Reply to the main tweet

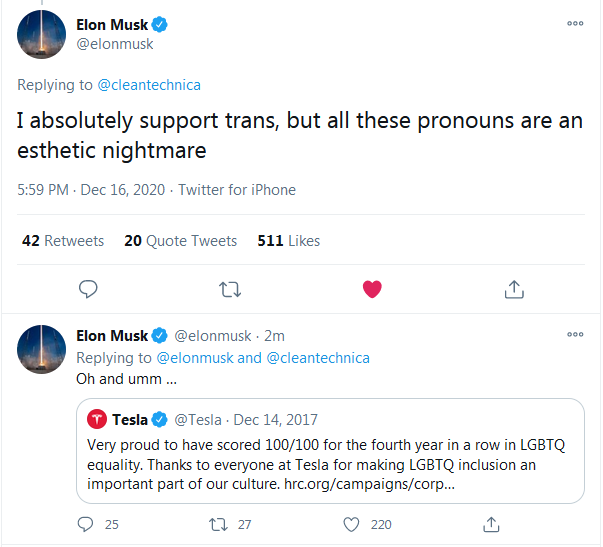coord(88,289)
